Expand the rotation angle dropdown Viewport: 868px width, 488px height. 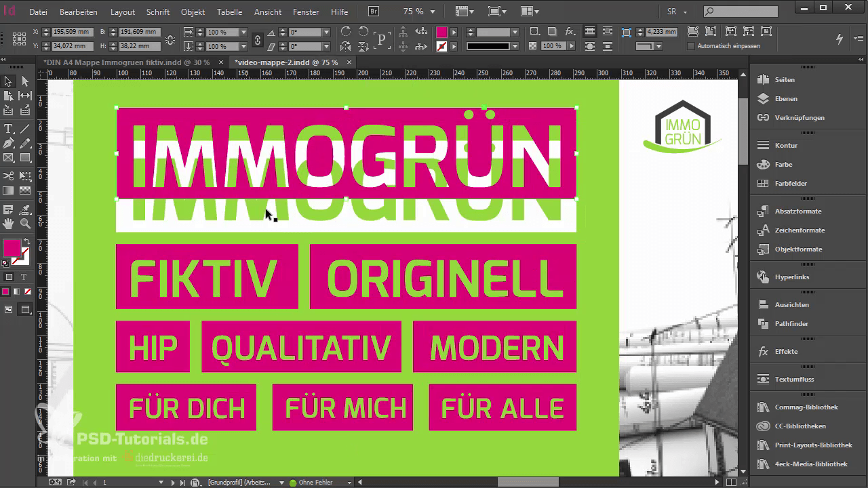click(x=326, y=33)
